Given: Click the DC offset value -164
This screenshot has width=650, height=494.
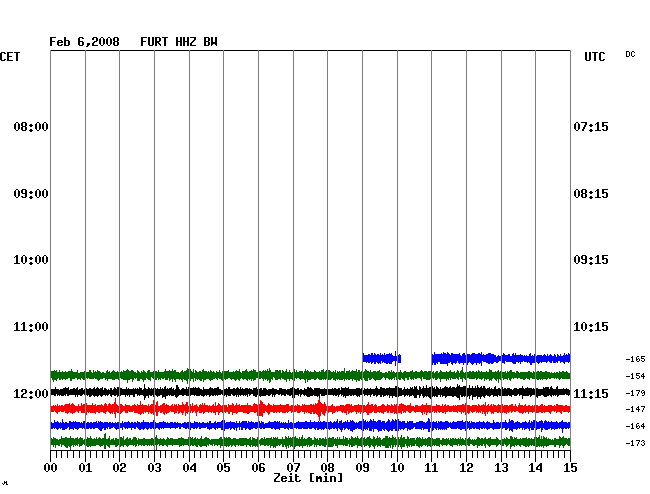Looking at the screenshot, I should (x=635, y=426).
